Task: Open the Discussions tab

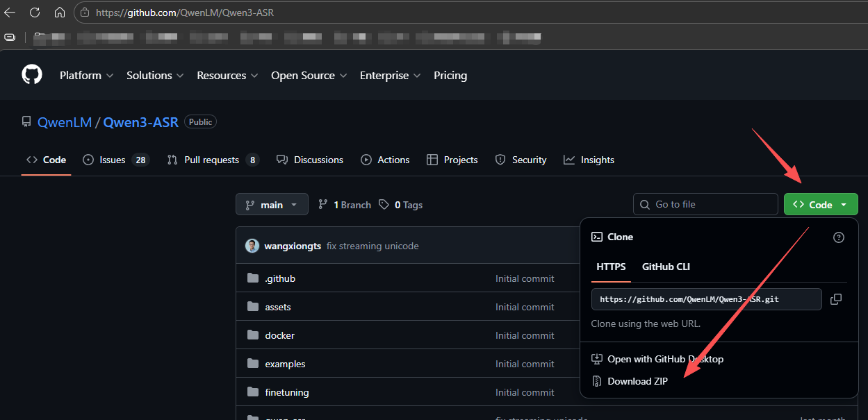Action: point(310,160)
